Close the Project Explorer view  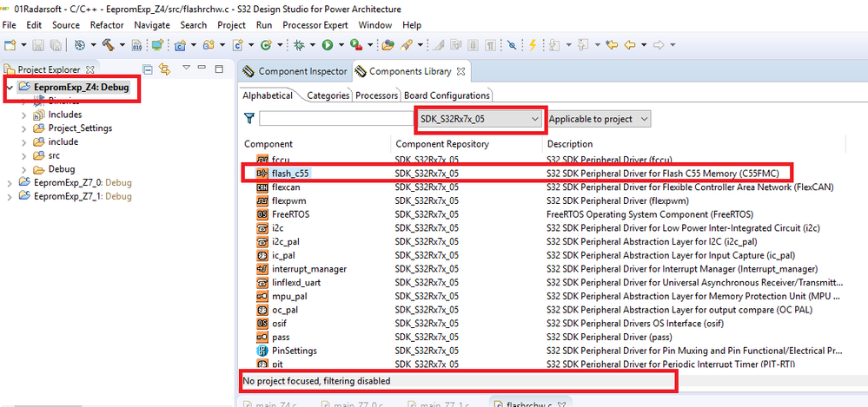click(x=90, y=69)
